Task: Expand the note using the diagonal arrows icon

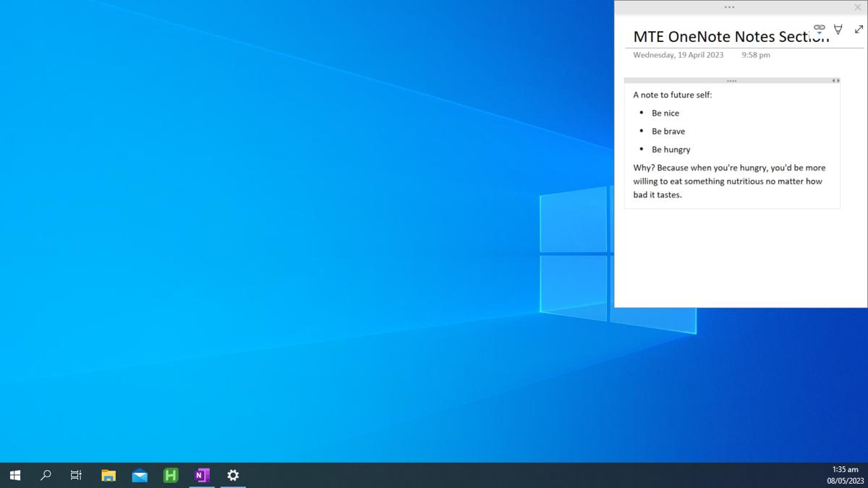Action: [859, 29]
